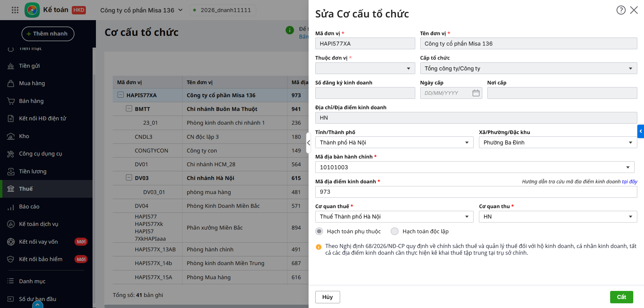
Task: Click the Hủy cancel button
Action: (327, 297)
